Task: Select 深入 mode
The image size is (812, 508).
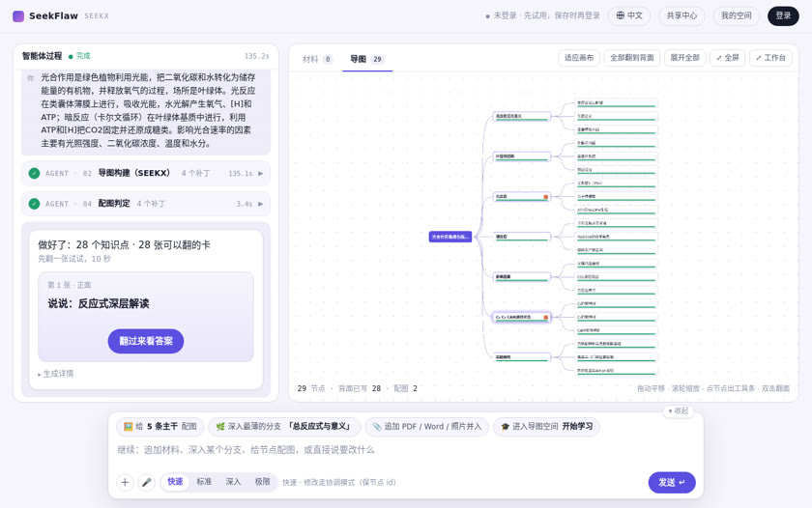Action: 233,482
